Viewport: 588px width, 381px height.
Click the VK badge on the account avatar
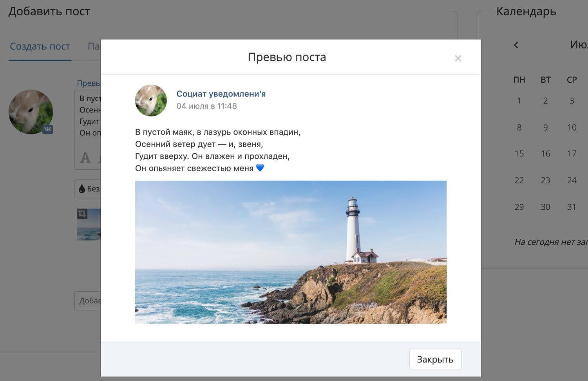(x=48, y=129)
